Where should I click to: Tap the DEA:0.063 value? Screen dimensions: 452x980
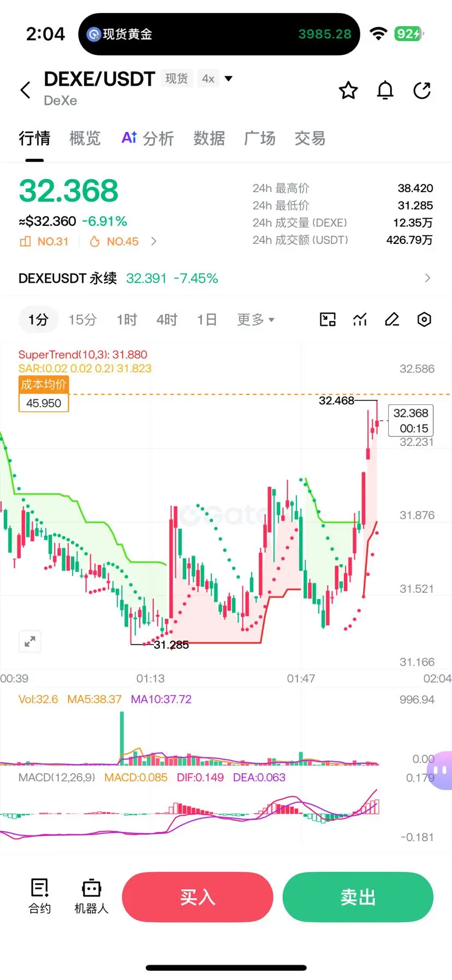point(259,778)
